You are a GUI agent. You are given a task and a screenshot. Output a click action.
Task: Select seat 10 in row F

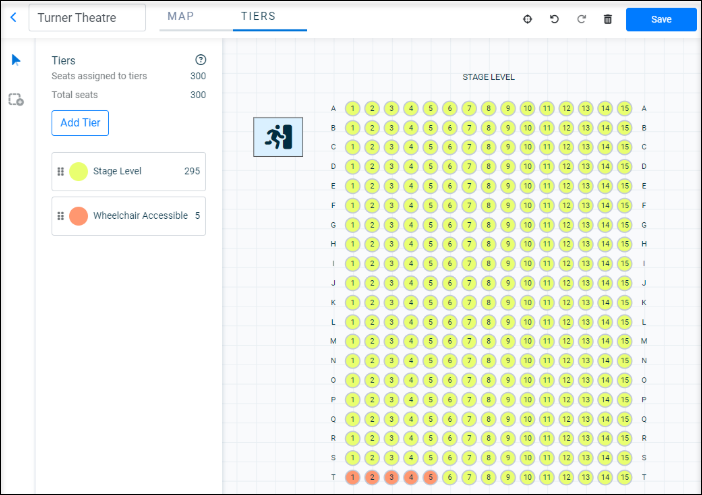click(x=527, y=205)
